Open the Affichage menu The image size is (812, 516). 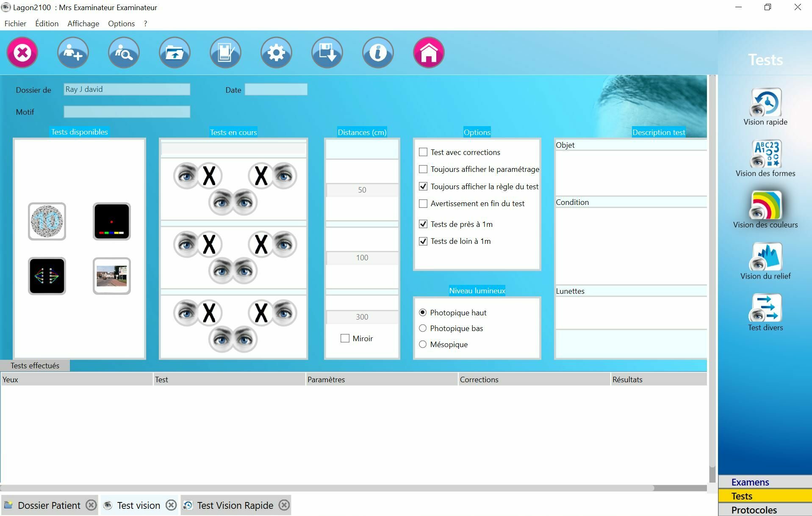point(83,24)
